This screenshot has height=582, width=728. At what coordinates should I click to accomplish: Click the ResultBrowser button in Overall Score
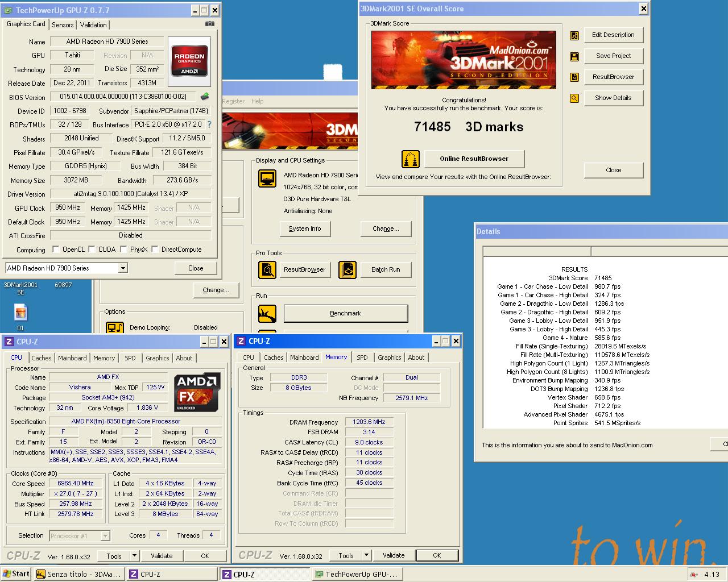point(613,77)
